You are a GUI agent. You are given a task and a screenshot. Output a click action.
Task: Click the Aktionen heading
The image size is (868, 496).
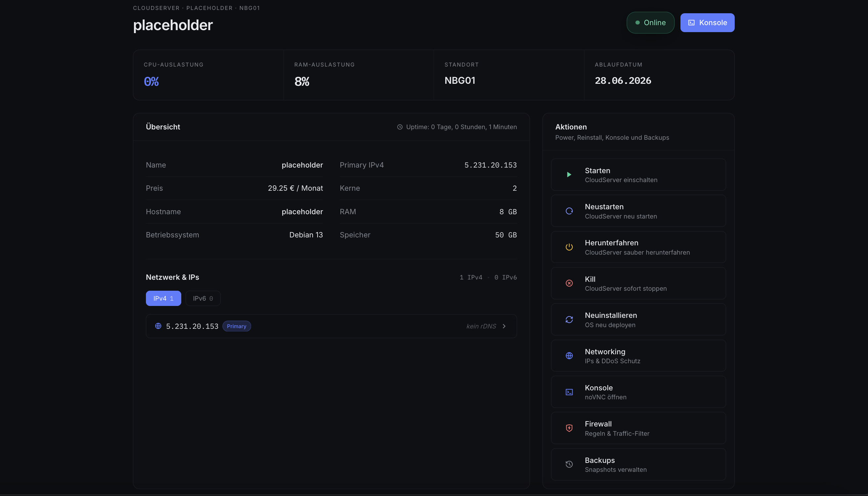click(571, 127)
